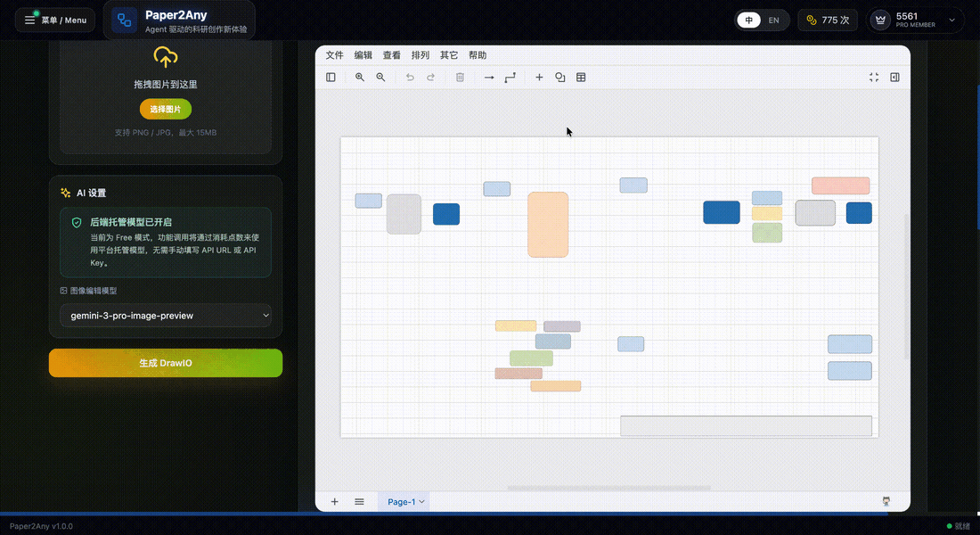Click the zoom in magnifier icon

(x=360, y=78)
